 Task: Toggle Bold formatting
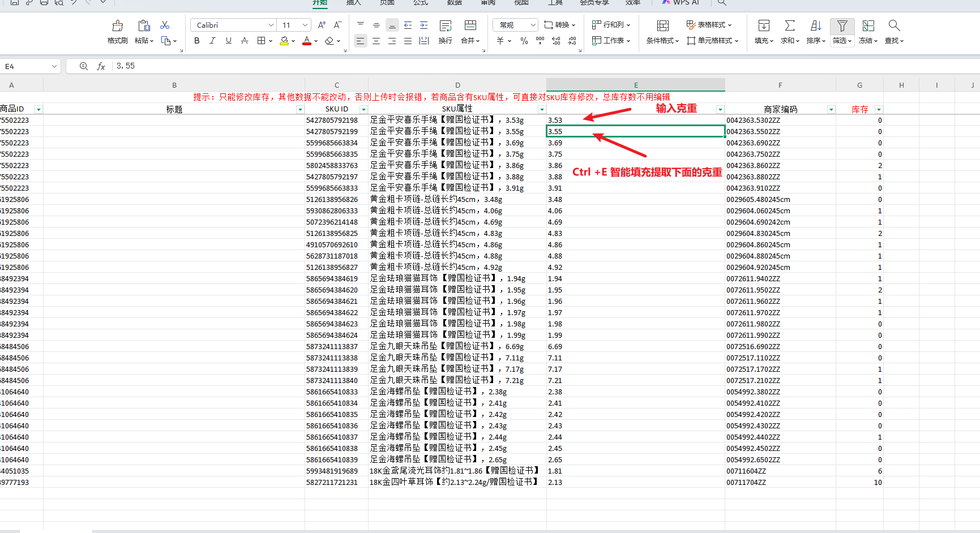[x=196, y=41]
